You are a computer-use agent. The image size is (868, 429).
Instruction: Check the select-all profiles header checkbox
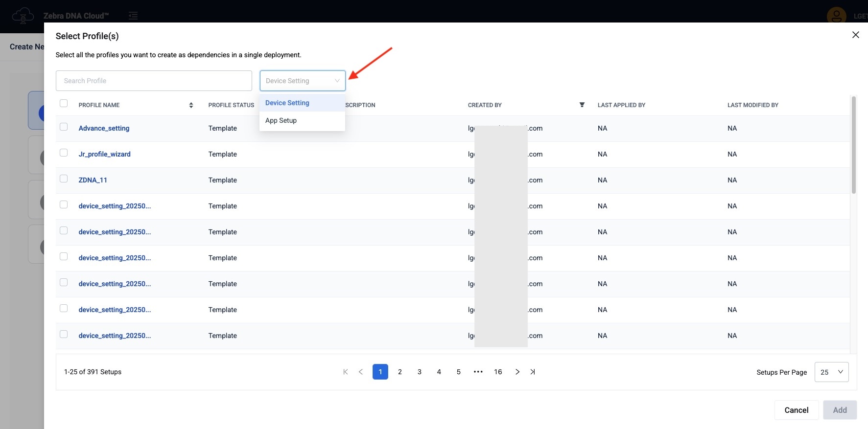[64, 103]
